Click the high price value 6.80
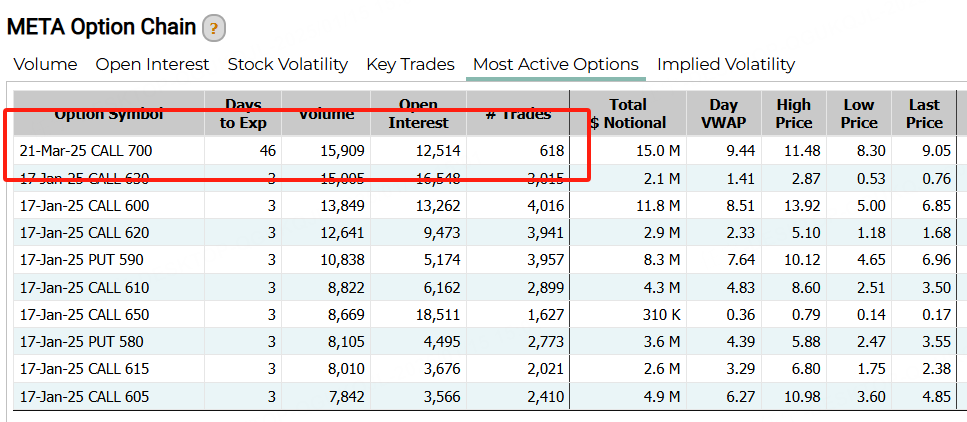967x422 pixels. [805, 369]
